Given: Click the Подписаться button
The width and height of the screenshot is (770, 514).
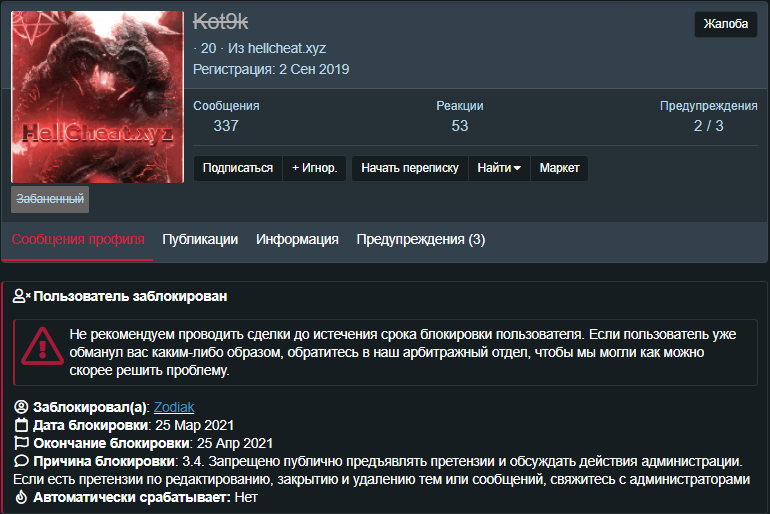Looking at the screenshot, I should [238, 168].
